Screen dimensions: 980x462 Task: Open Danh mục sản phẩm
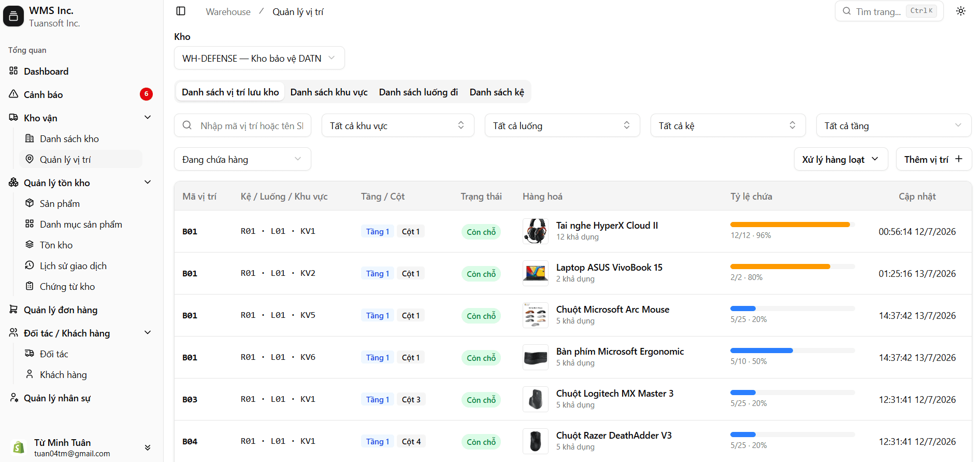pos(81,224)
